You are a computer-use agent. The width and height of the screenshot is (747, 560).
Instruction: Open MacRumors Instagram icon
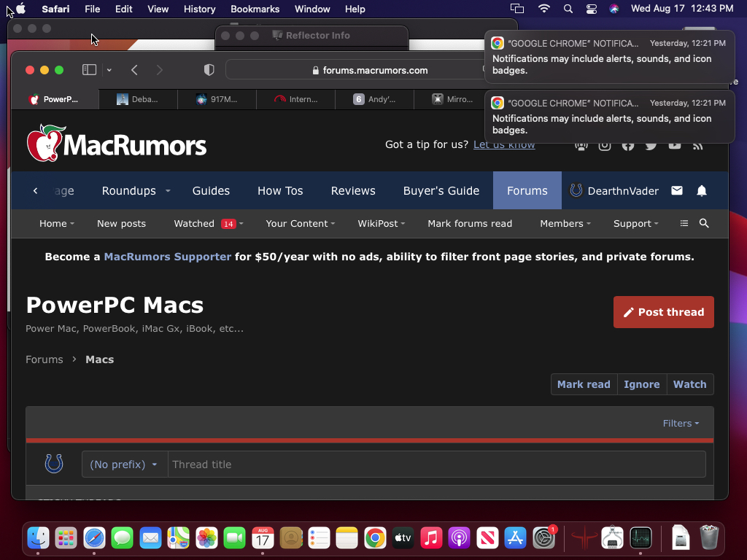tap(605, 145)
